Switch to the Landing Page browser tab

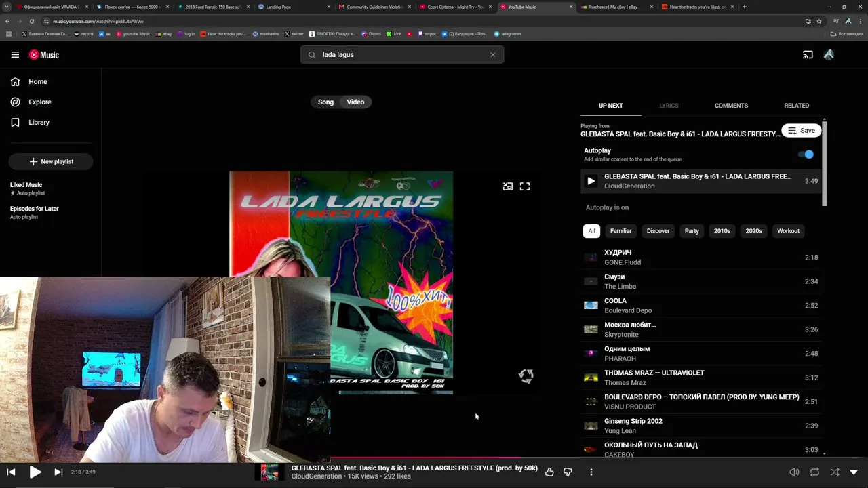tap(279, 7)
